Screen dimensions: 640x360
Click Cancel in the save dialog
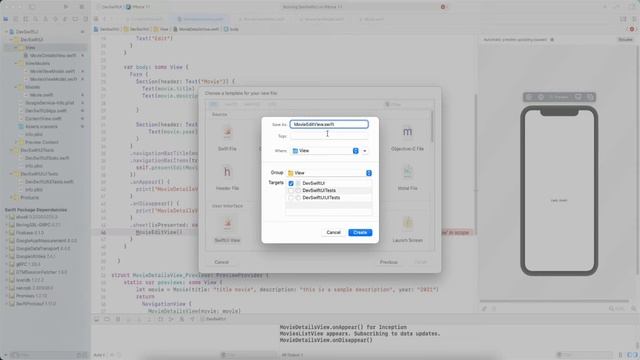click(x=333, y=233)
